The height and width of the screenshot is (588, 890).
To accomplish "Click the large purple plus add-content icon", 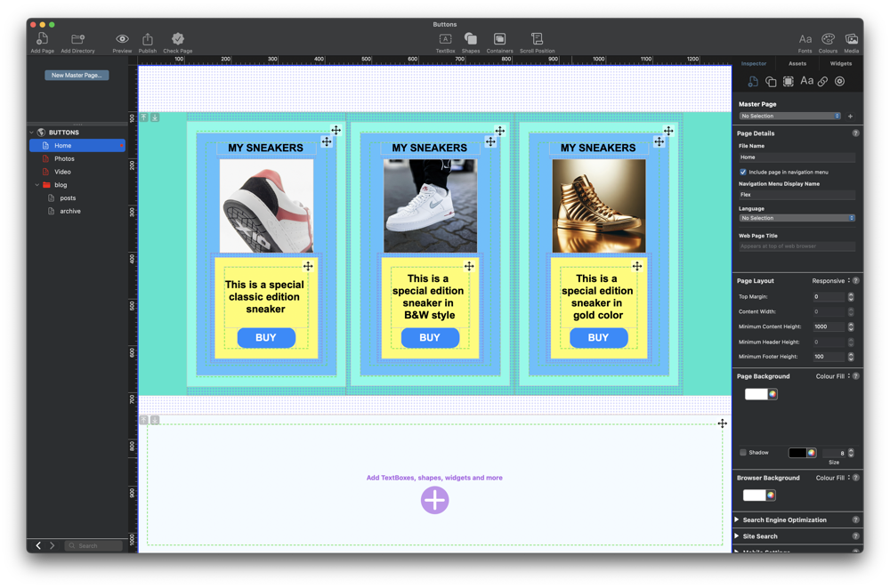I will pos(435,501).
